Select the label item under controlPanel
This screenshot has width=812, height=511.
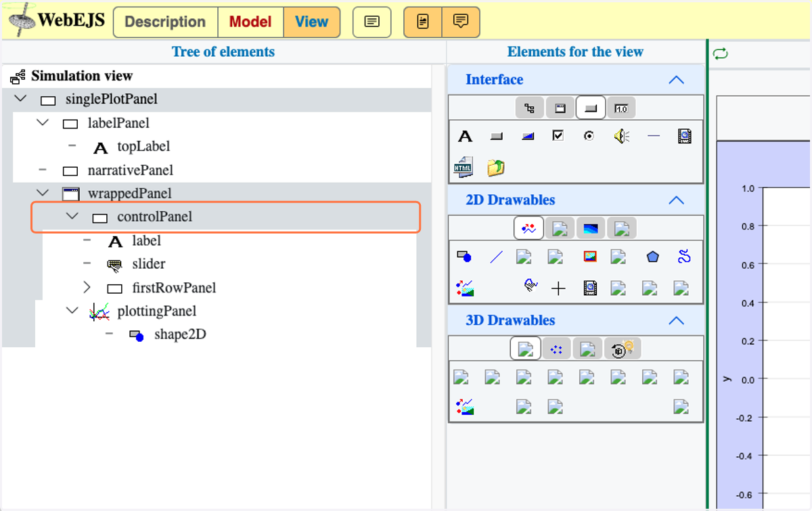tap(147, 240)
